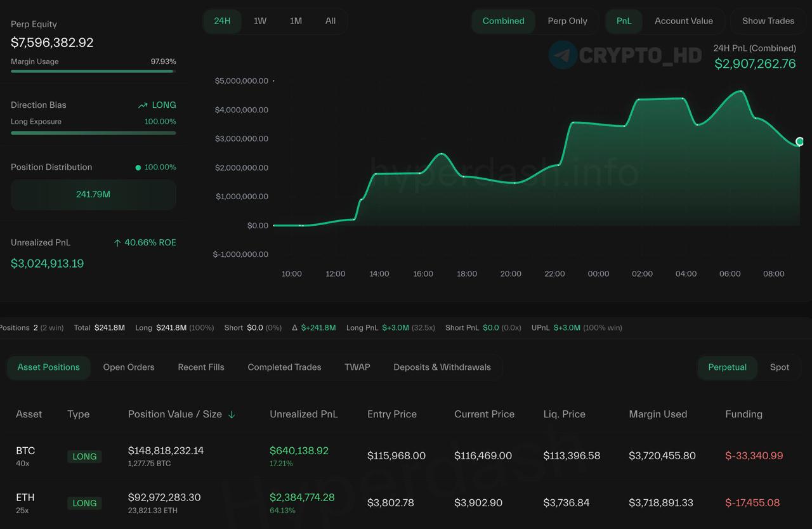Image resolution: width=812 pixels, height=529 pixels.
Task: Click BTC margin used $3,720,455.80
Action: point(662,456)
